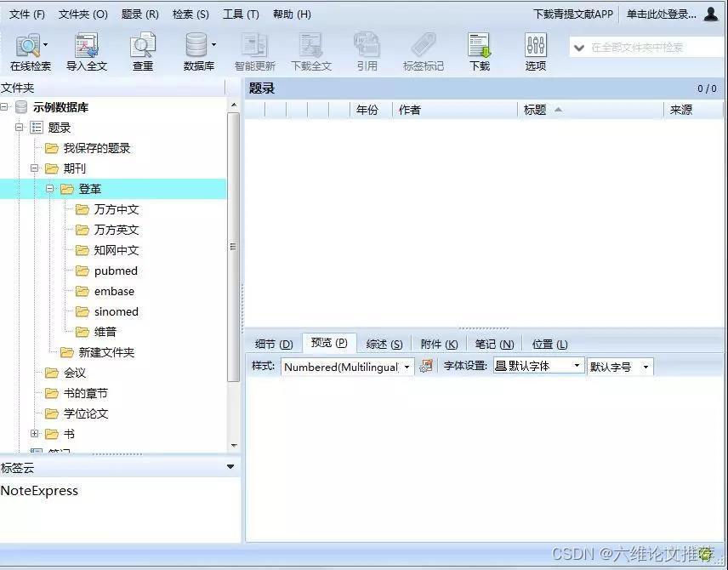Switch to the 位置 (L) tab
The width and height of the screenshot is (728, 570).
pos(549,345)
